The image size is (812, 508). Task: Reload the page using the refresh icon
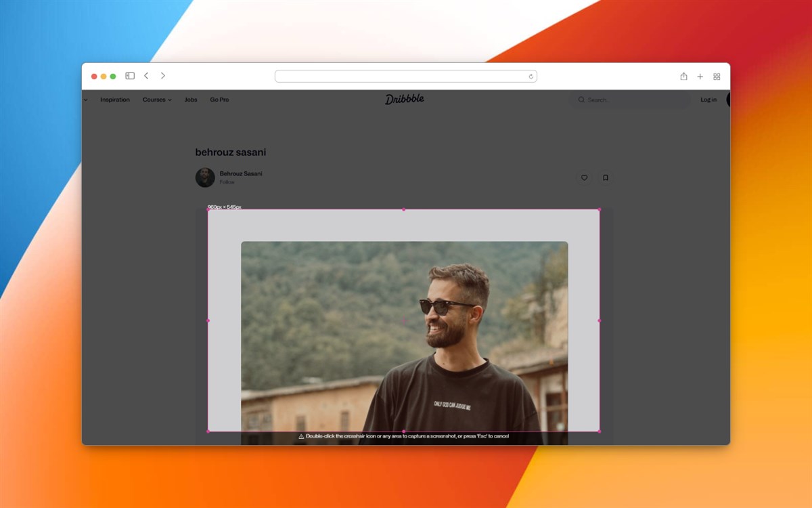point(531,77)
